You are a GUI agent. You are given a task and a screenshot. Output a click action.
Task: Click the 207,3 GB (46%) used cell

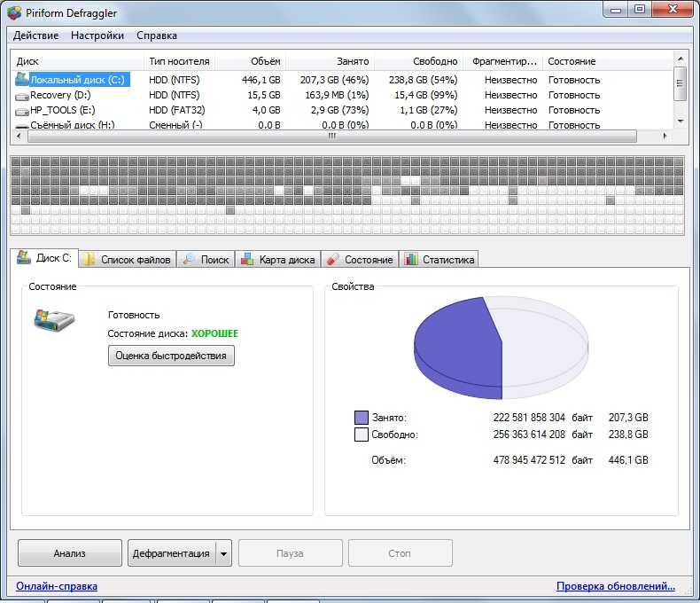pyautogui.click(x=334, y=80)
